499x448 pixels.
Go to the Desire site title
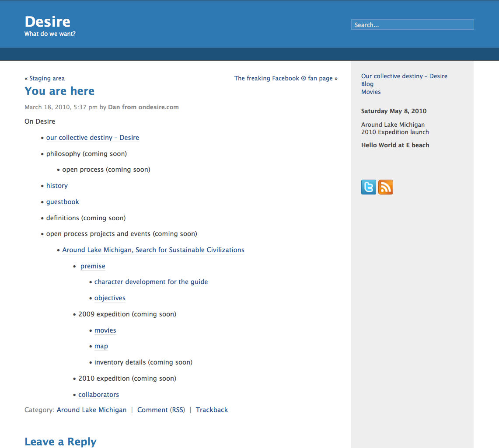tap(47, 21)
